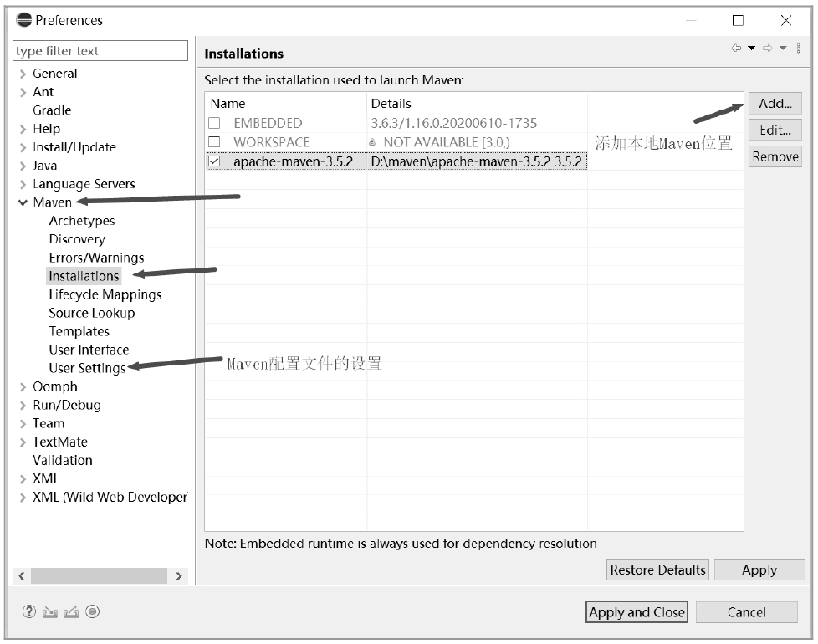818x644 pixels.
Task: Click the Add... button
Action: click(775, 104)
